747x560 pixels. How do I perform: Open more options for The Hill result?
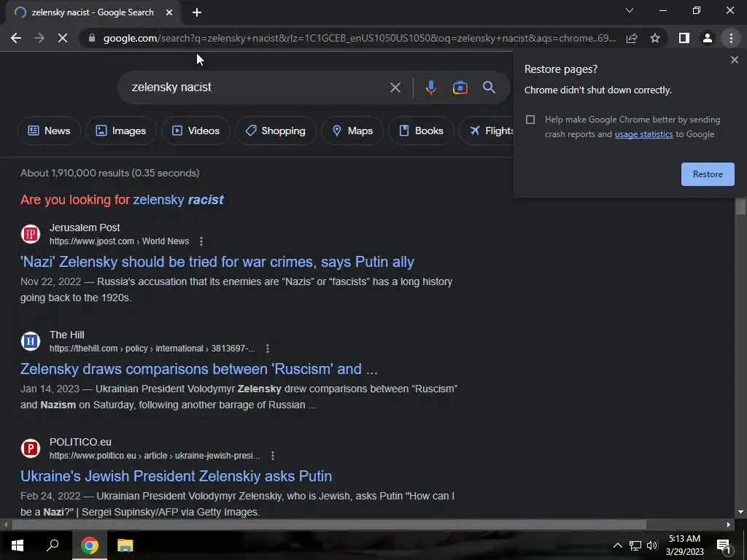point(268,349)
